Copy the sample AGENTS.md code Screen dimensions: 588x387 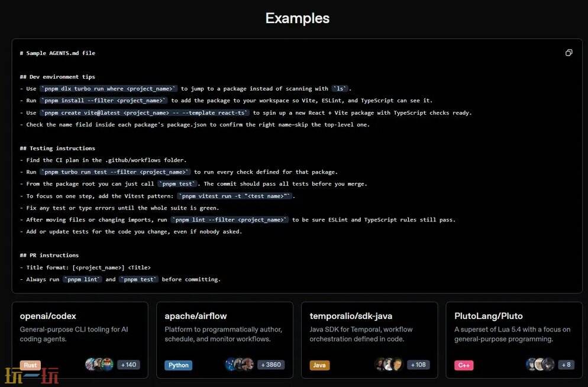(568, 53)
